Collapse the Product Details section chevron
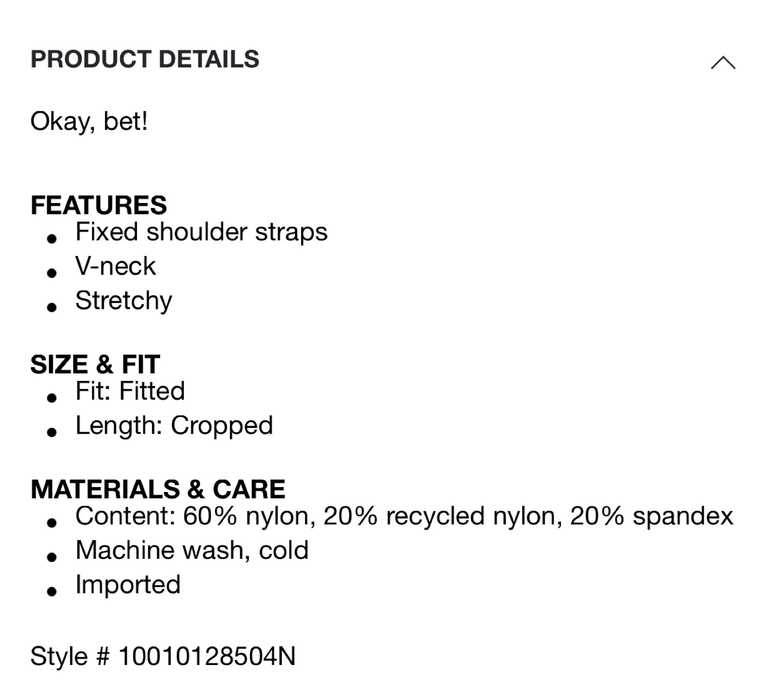The width and height of the screenshot is (776, 700). tap(723, 63)
